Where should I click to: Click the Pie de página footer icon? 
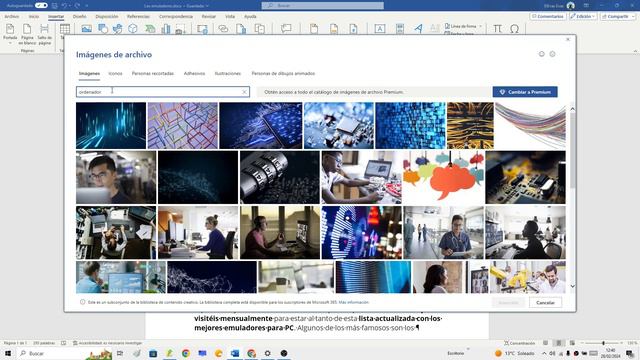click(334, 29)
